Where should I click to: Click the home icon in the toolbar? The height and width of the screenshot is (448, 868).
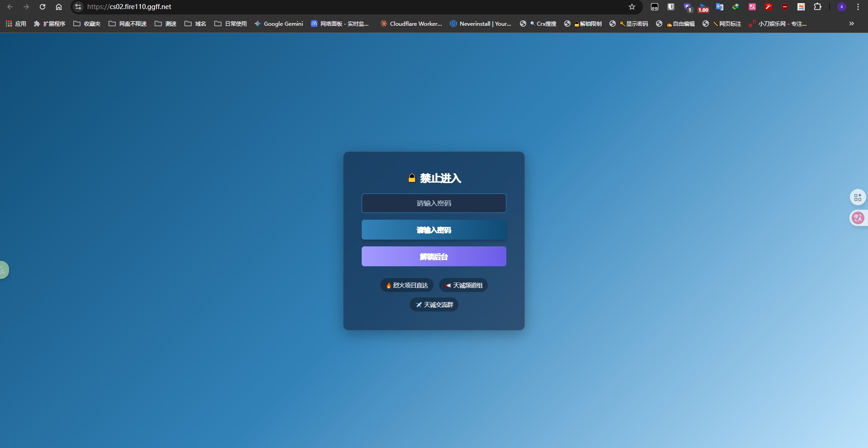click(x=59, y=7)
